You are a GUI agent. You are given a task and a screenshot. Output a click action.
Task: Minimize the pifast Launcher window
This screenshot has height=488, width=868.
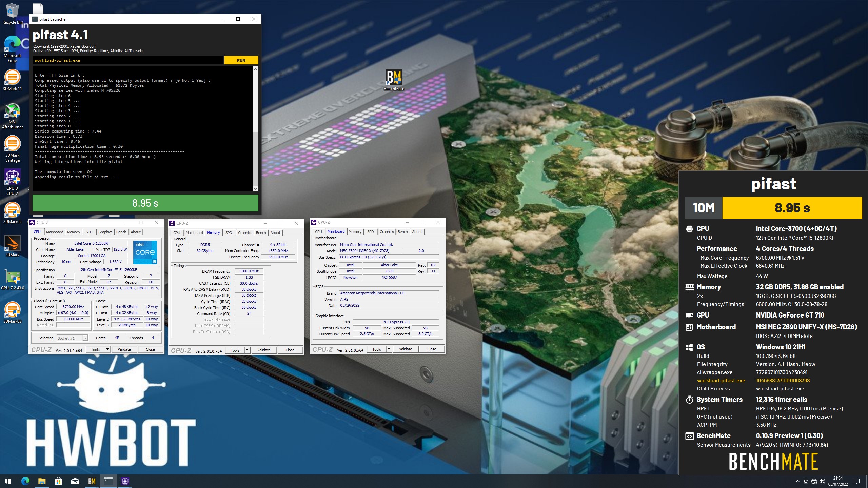coord(223,19)
